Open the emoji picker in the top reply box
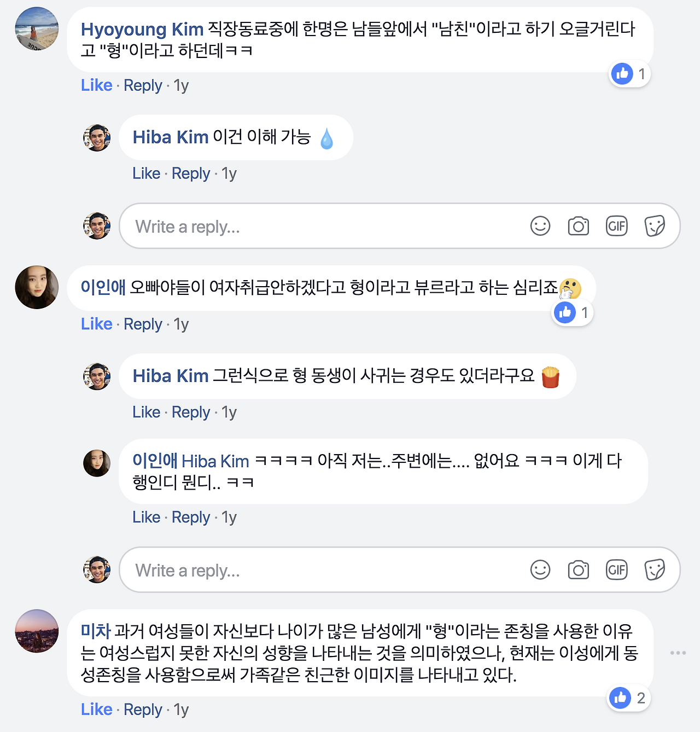700x732 pixels. (x=540, y=225)
